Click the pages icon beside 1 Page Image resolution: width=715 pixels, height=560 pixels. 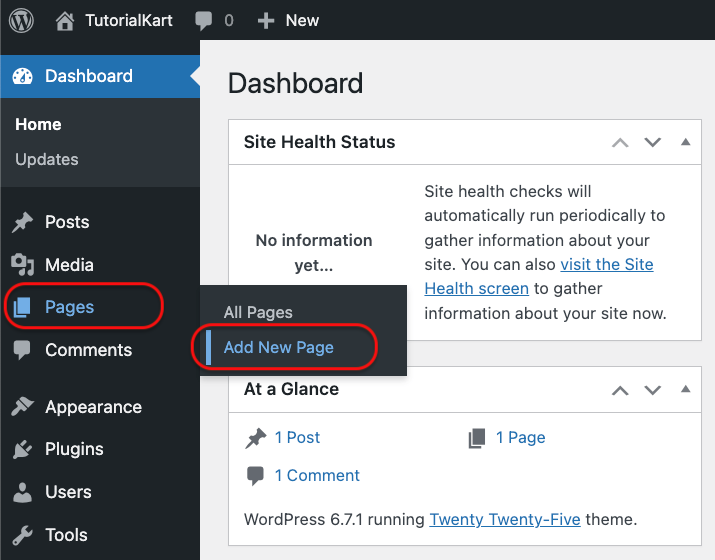pos(477,438)
